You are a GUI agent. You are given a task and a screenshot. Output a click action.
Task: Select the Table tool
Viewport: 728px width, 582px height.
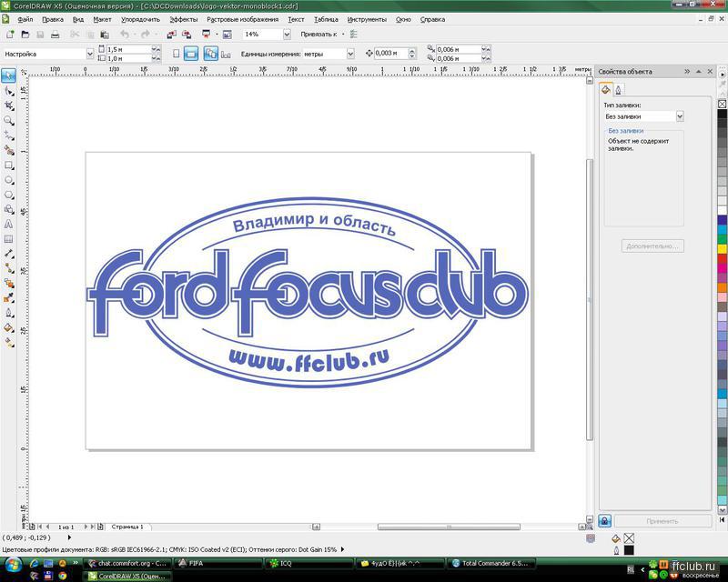[8, 239]
